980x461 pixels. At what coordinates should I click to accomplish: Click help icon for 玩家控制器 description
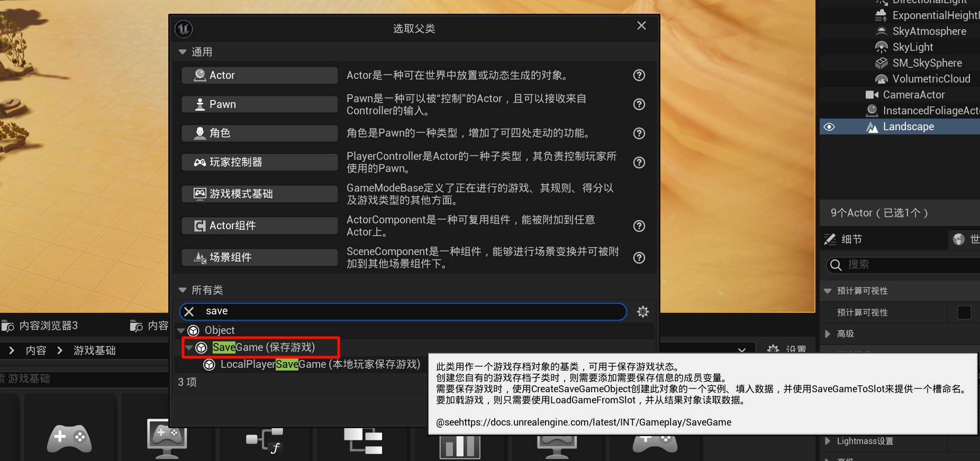click(639, 162)
